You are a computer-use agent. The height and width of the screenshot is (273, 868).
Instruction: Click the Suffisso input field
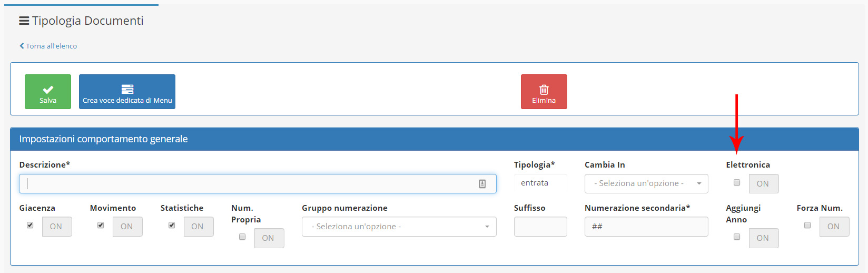click(540, 227)
